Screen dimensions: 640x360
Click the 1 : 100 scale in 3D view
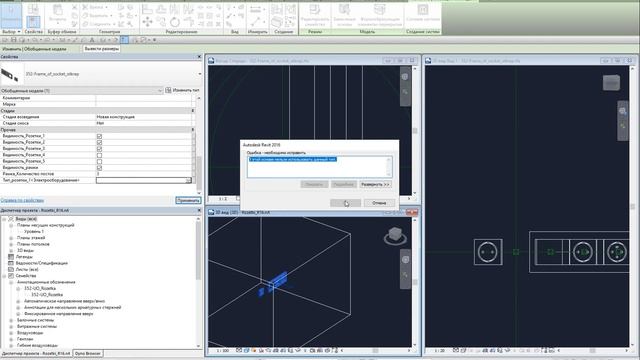coord(222,351)
